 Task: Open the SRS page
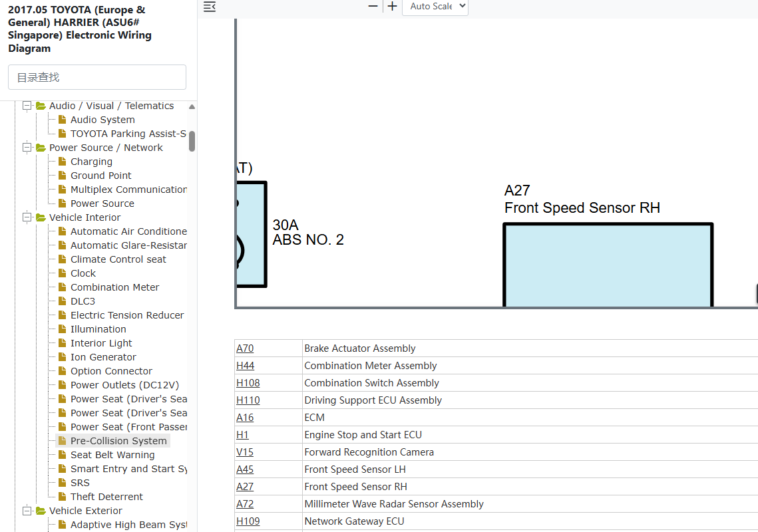tap(80, 483)
